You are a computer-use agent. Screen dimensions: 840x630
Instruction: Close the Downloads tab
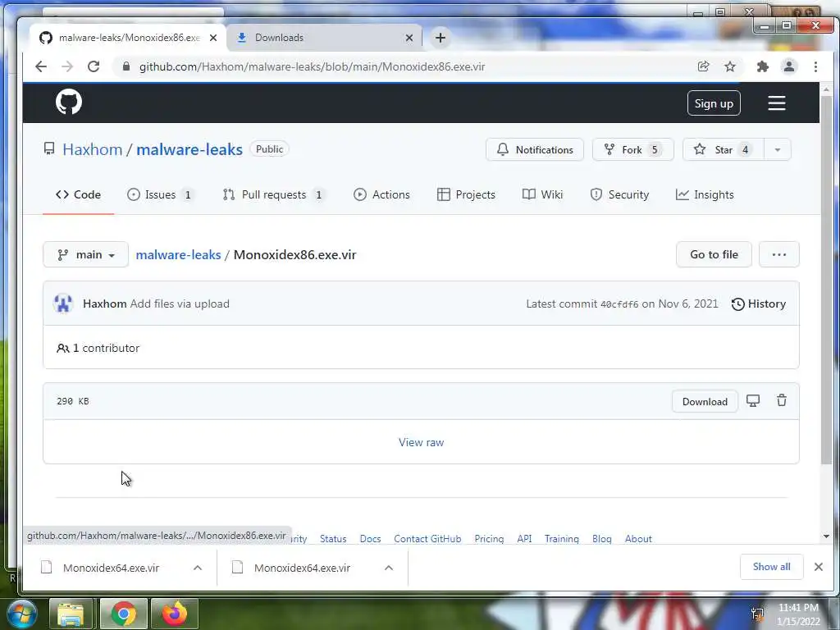click(x=409, y=38)
